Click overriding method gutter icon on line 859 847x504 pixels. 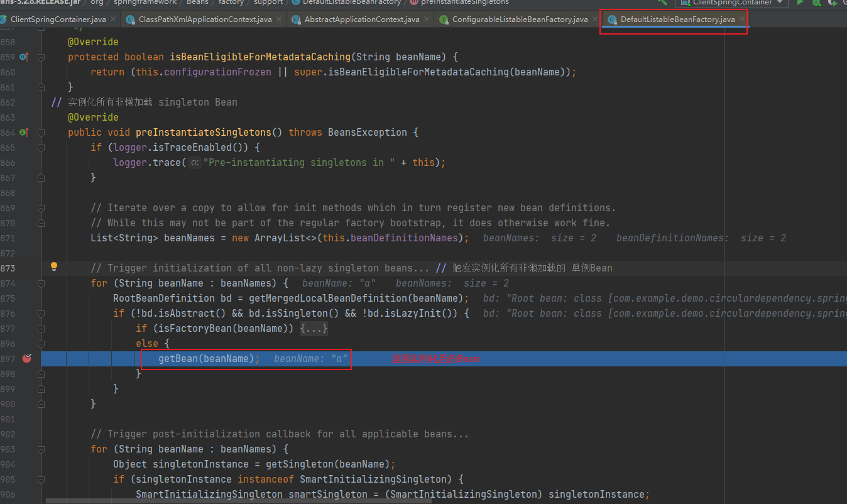[24, 57]
